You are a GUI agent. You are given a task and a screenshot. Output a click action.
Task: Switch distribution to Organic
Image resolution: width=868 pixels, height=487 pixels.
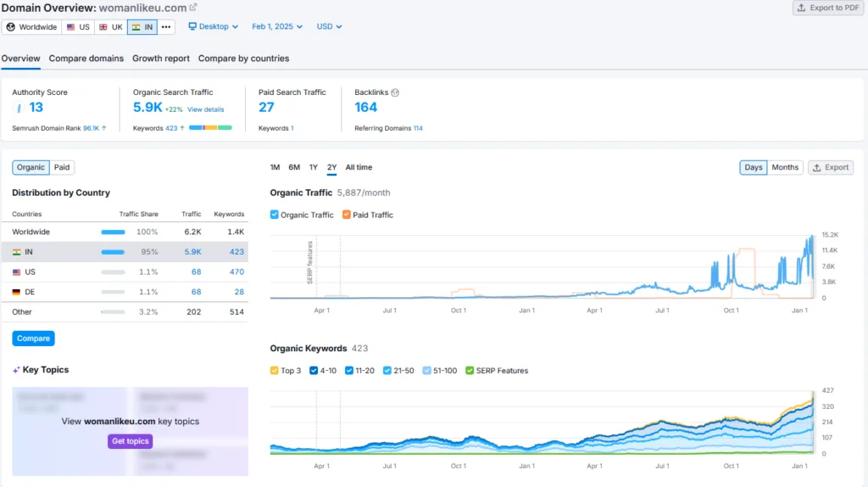[31, 167]
